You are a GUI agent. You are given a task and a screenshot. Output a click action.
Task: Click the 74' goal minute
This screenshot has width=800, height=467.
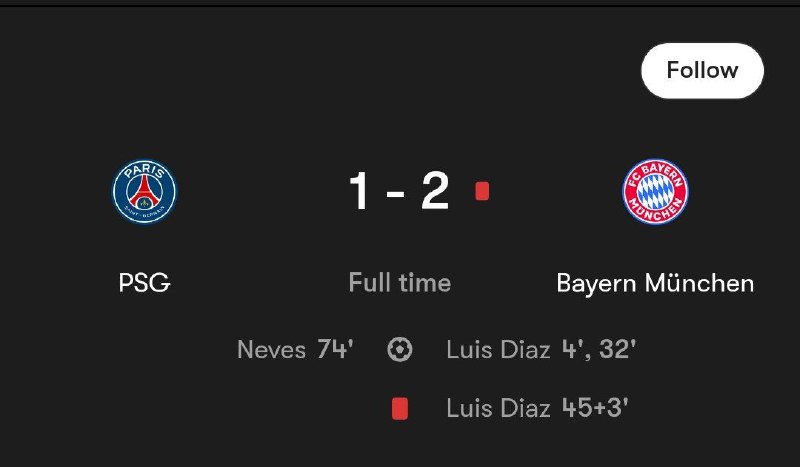click(335, 350)
